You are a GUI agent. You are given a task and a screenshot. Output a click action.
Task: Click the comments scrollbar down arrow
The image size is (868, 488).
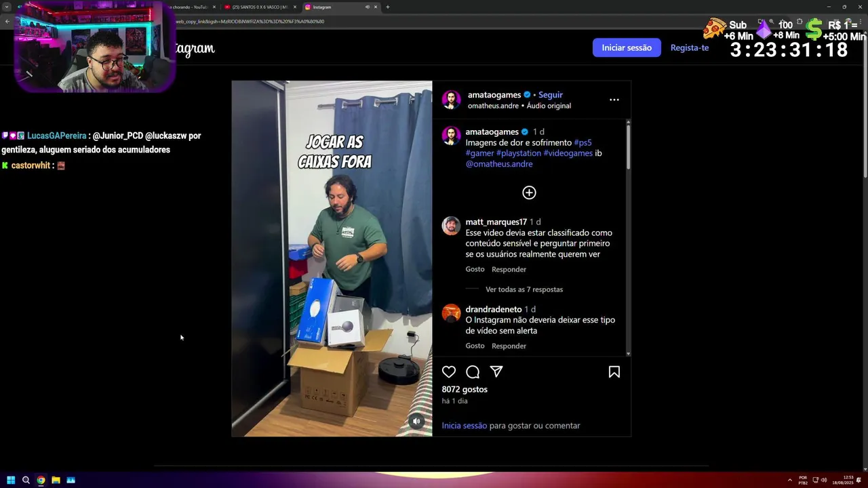tap(628, 353)
